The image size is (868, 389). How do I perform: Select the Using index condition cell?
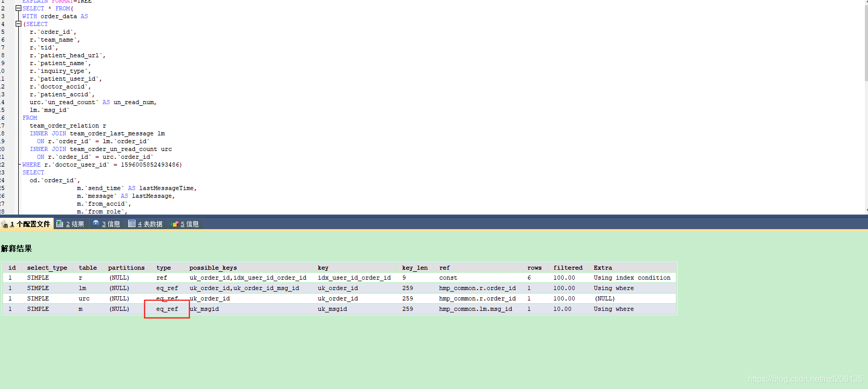(632, 278)
